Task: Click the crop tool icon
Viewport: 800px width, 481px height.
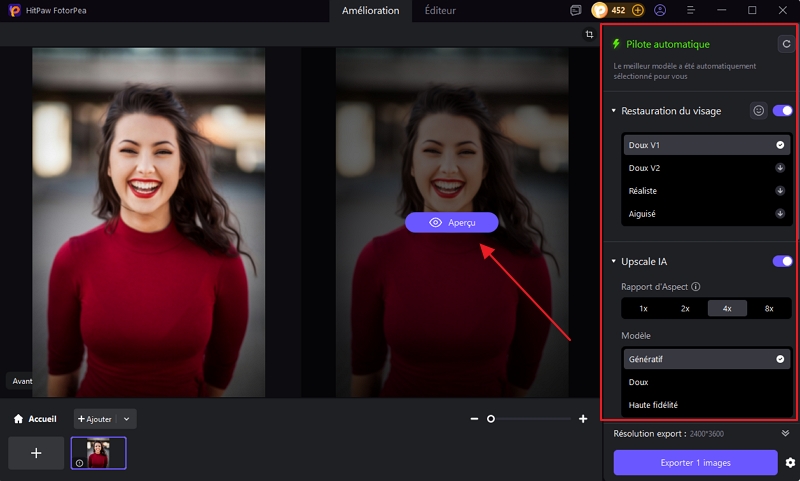Action: coord(590,34)
